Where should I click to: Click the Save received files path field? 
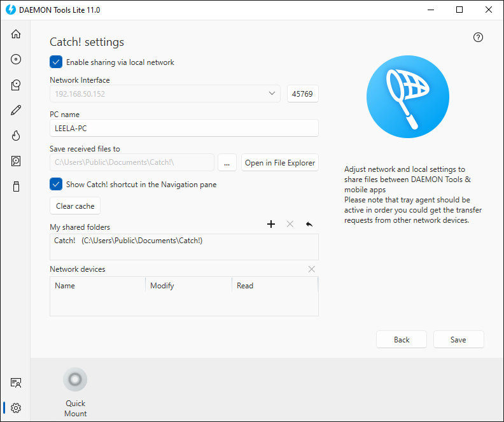(132, 162)
